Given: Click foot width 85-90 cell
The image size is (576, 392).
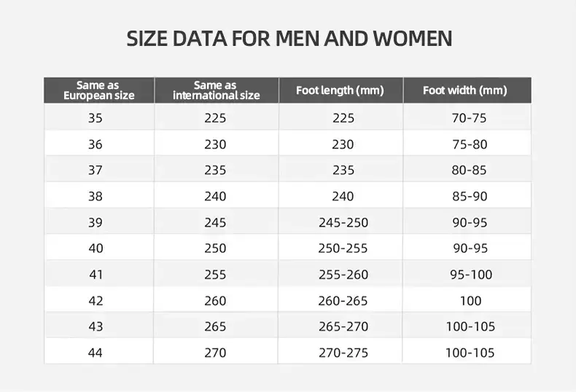Looking at the screenshot, I should coord(467,195).
